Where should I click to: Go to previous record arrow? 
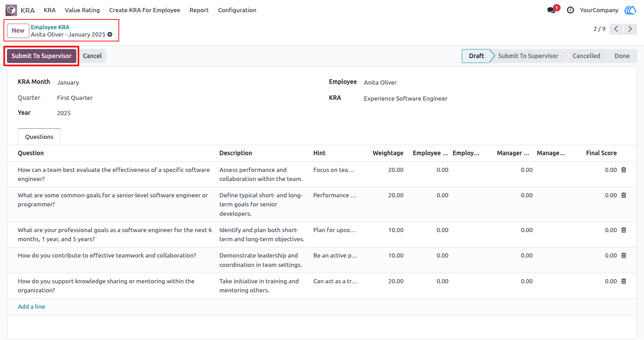click(616, 29)
